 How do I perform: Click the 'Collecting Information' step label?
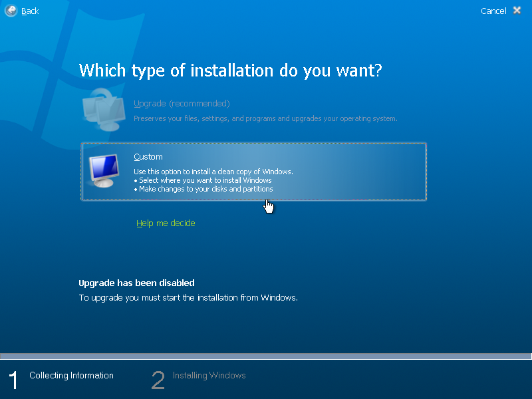tap(71, 376)
